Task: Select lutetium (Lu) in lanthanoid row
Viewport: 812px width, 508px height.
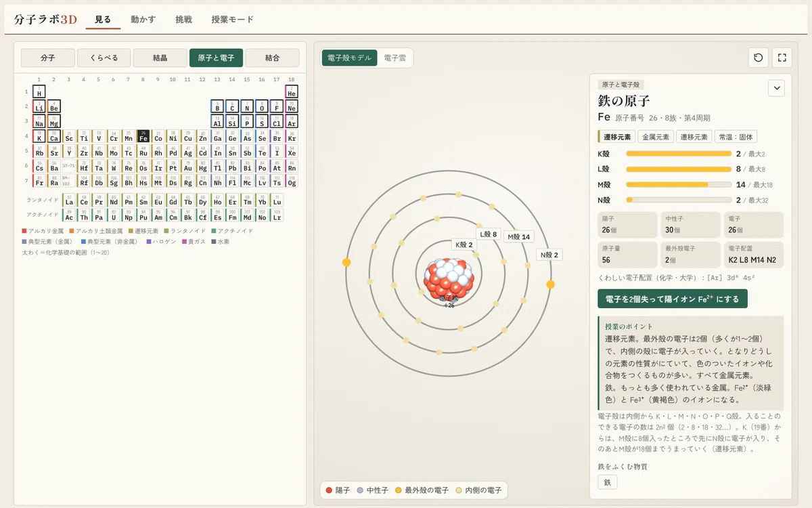Action: [277, 201]
